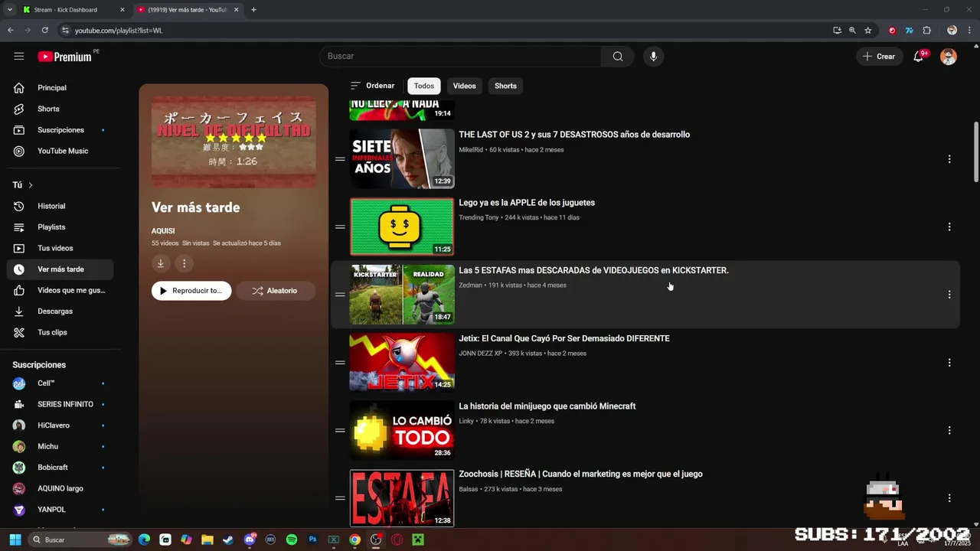Click the search magnifier button
Image resolution: width=980 pixels, height=551 pixels.
[x=618, y=56]
